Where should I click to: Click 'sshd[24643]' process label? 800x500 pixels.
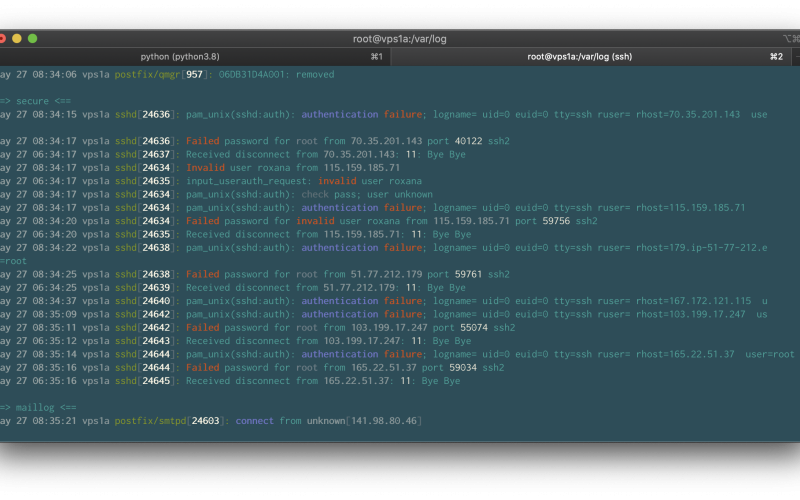pyautogui.click(x=145, y=341)
